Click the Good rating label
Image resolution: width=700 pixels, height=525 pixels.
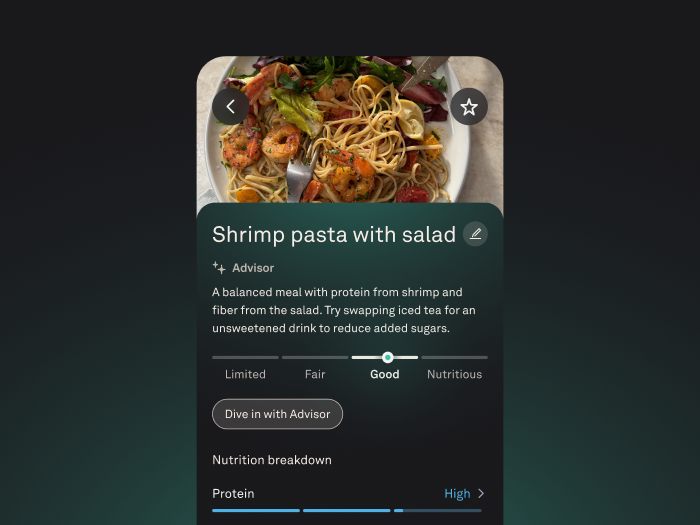pyautogui.click(x=384, y=374)
